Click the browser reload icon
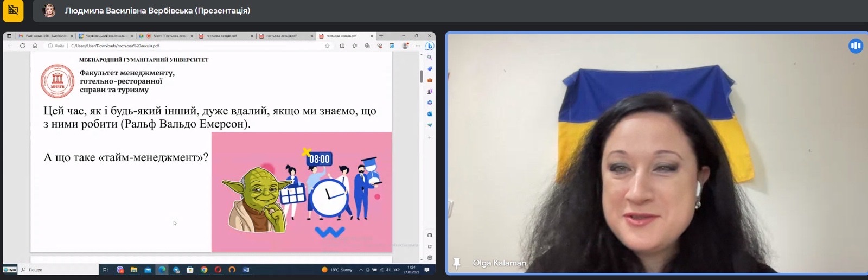 coord(22,46)
